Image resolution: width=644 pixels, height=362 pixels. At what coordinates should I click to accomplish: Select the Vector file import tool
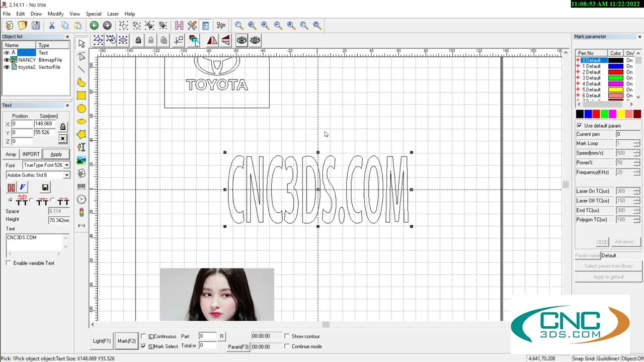[x=82, y=173]
